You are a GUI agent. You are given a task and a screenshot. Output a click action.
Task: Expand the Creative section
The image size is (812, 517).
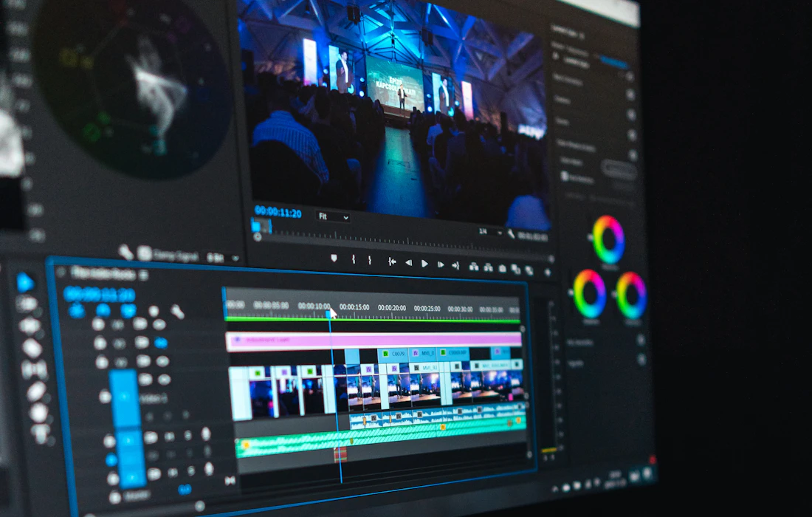tap(562, 100)
